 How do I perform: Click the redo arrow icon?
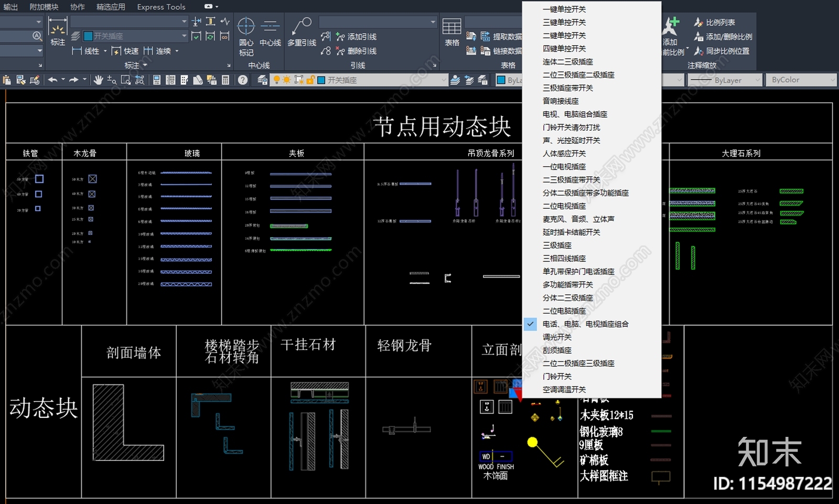coord(73,80)
